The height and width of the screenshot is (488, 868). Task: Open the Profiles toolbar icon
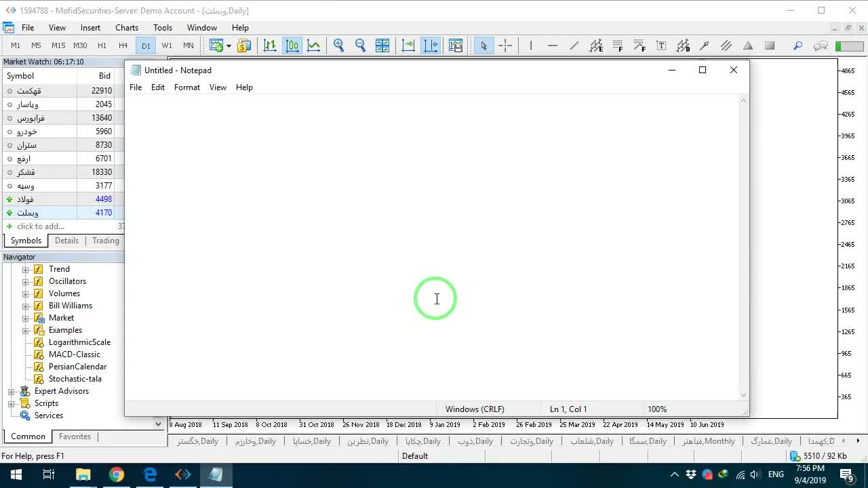coord(244,45)
